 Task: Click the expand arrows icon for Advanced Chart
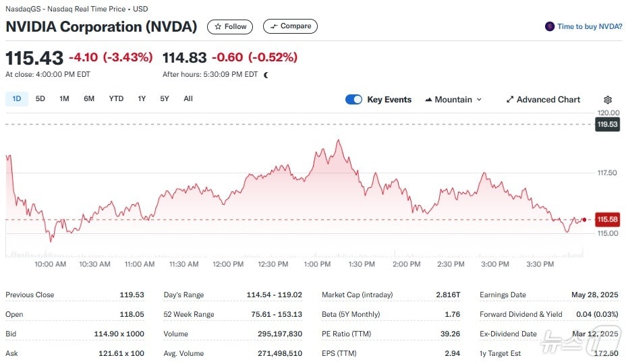[x=510, y=100]
